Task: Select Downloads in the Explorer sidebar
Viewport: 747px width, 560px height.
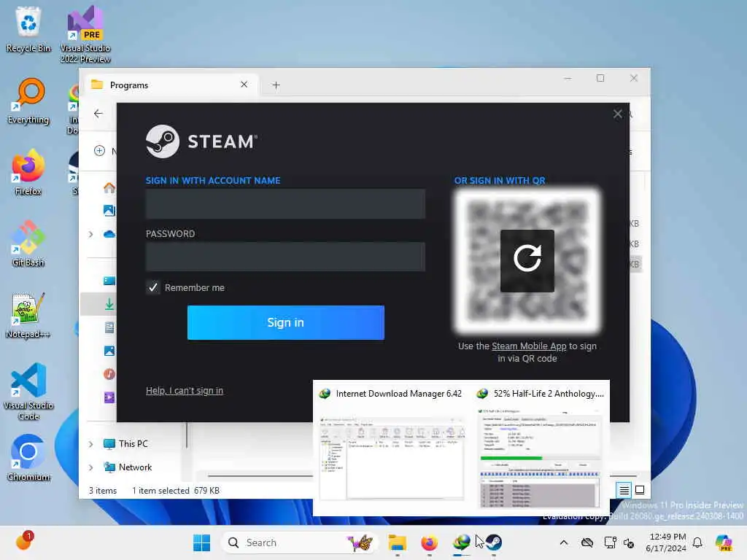Action: pyautogui.click(x=109, y=304)
